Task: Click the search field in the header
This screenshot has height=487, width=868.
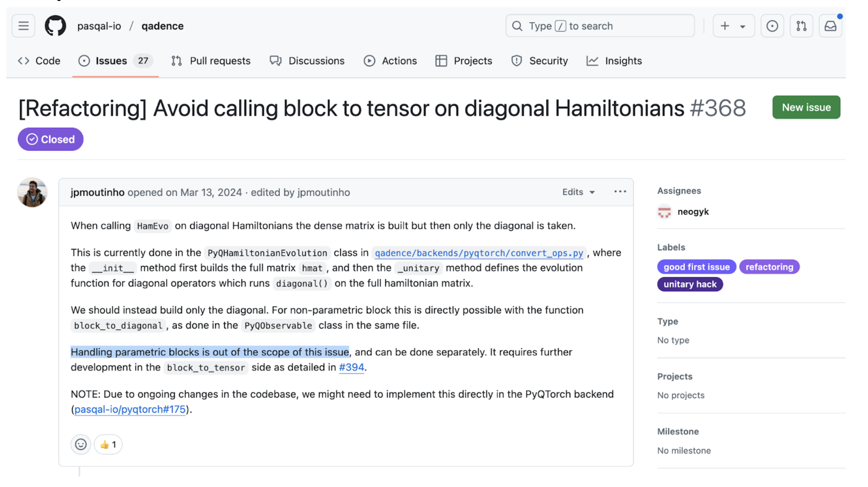Action: coord(600,26)
